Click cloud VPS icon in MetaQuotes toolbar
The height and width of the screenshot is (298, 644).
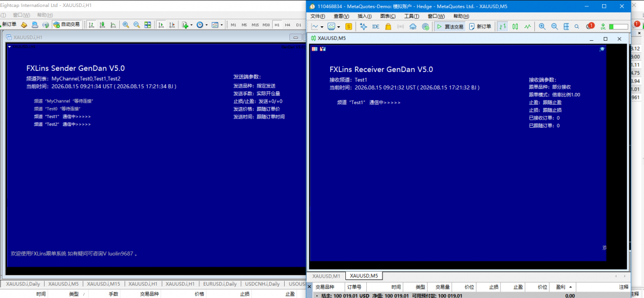coord(413,26)
